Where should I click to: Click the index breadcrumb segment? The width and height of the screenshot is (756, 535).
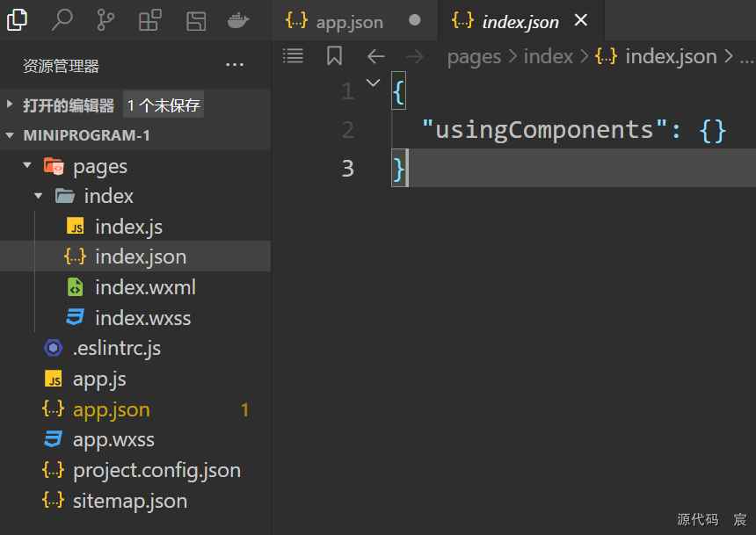tap(549, 57)
